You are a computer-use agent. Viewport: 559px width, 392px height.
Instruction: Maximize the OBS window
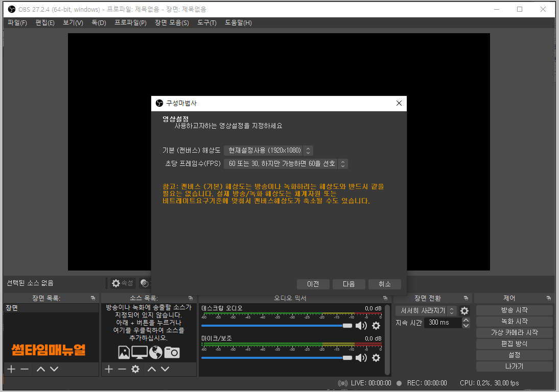[520, 9]
